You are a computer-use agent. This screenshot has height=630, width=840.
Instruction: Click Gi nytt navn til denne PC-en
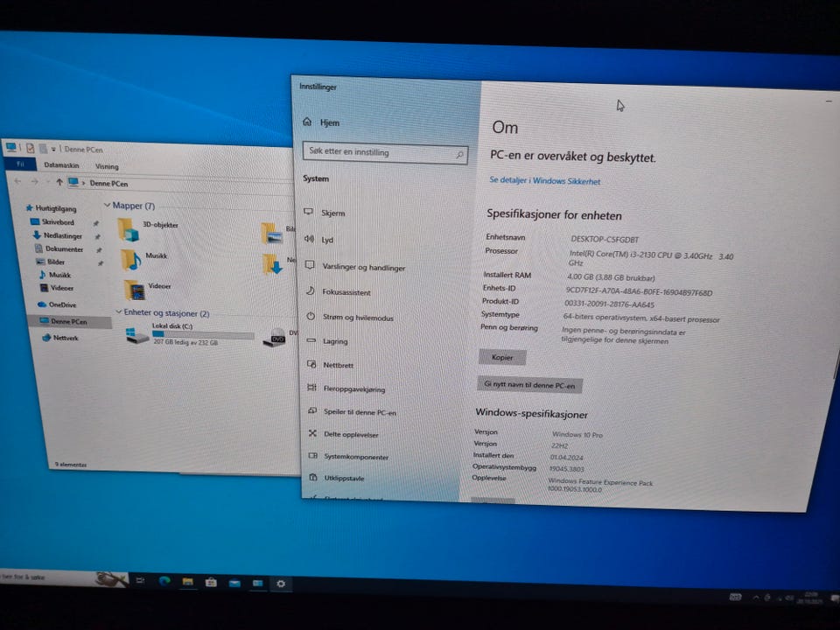(x=529, y=385)
